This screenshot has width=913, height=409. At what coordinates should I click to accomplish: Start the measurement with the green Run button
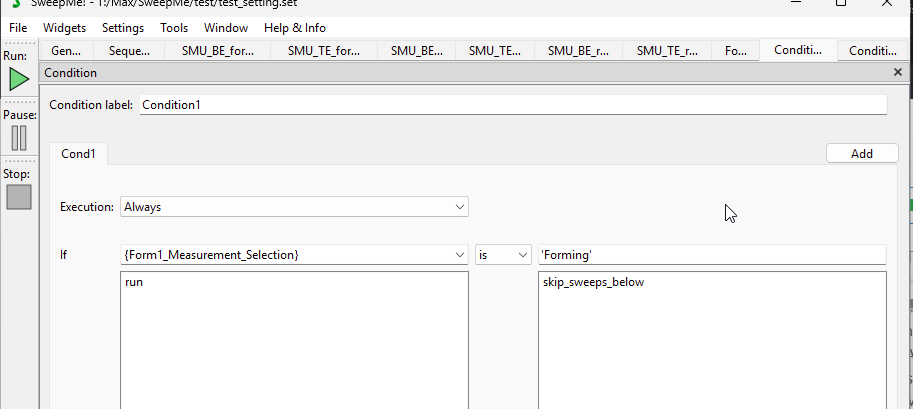19,80
